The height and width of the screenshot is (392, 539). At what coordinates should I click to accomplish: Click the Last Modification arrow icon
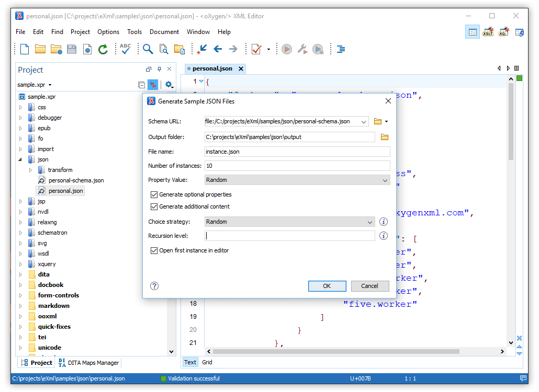pyautogui.click(x=202, y=49)
